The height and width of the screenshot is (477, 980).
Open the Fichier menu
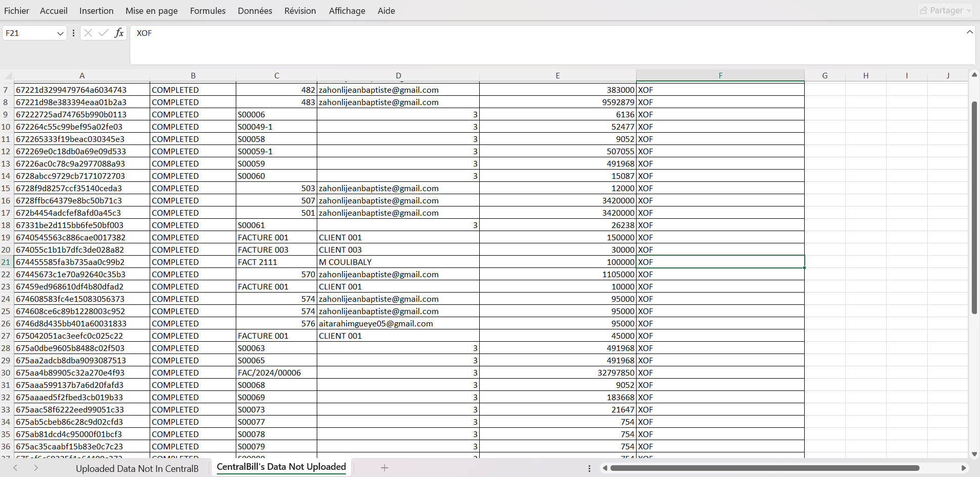click(16, 11)
